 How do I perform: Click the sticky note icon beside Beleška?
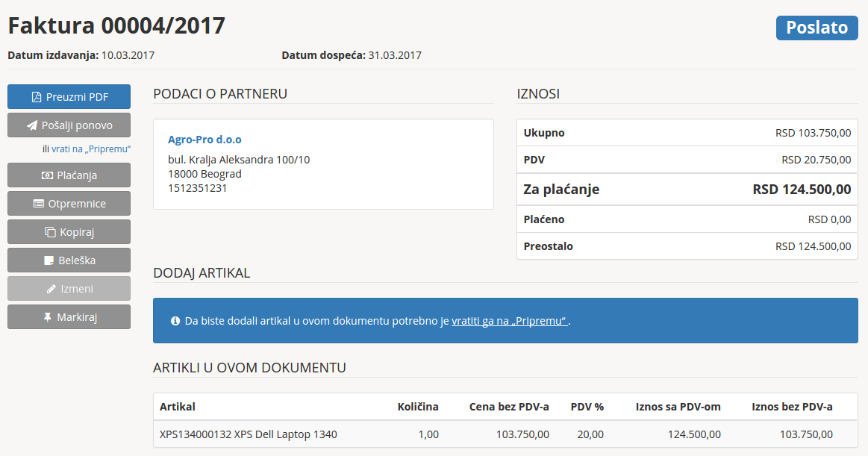[x=49, y=260]
